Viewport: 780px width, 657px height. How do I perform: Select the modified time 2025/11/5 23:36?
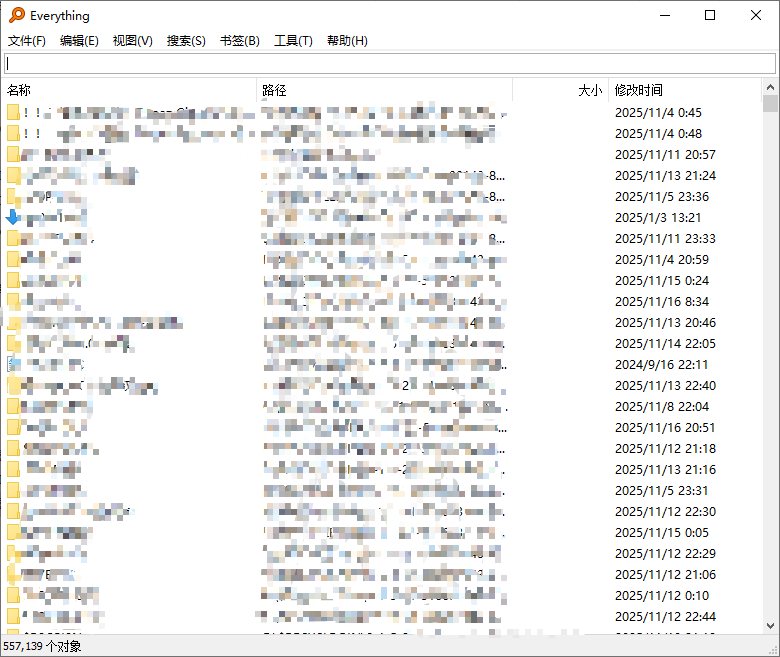pyautogui.click(x=662, y=197)
